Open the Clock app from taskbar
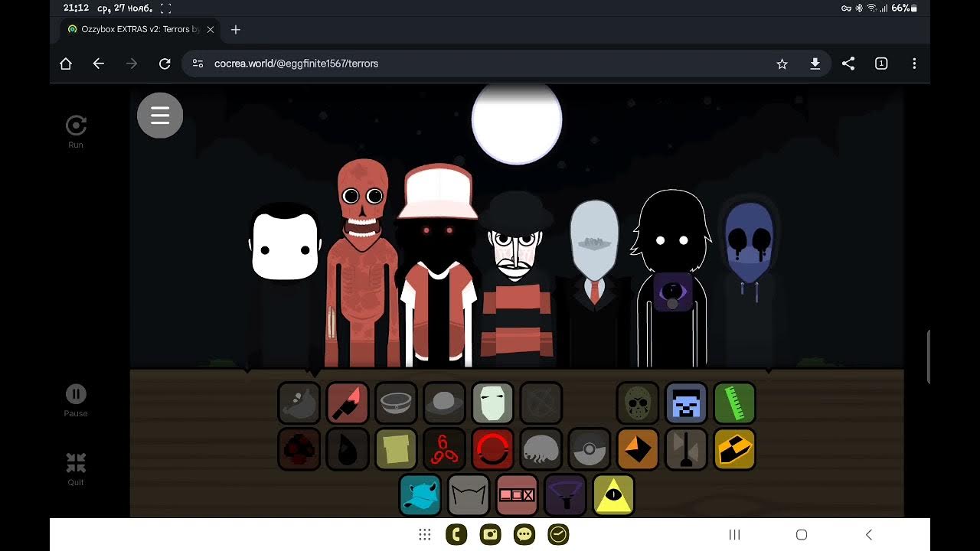Screen dimensions: 980x551 (x=558, y=535)
